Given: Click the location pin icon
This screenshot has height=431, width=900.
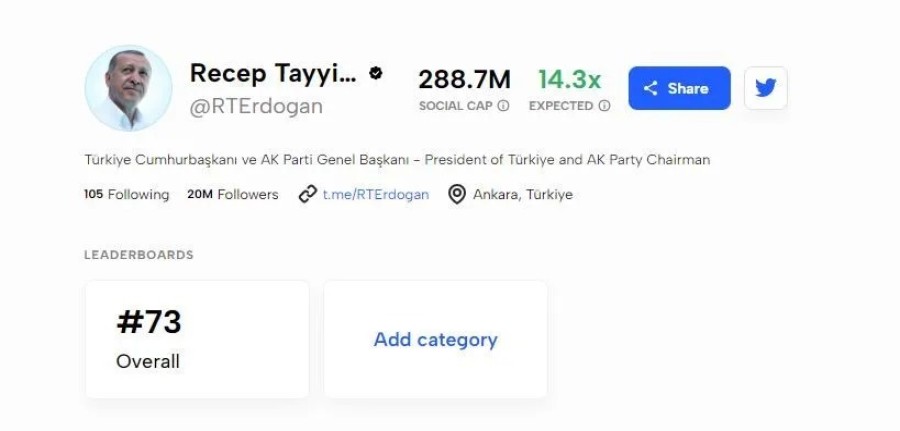Looking at the screenshot, I should point(457,194).
